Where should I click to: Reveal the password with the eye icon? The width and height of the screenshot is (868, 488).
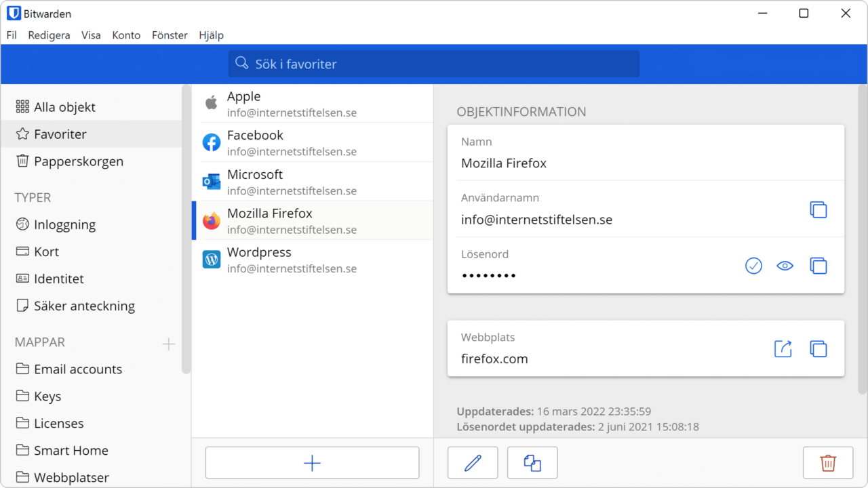click(785, 266)
